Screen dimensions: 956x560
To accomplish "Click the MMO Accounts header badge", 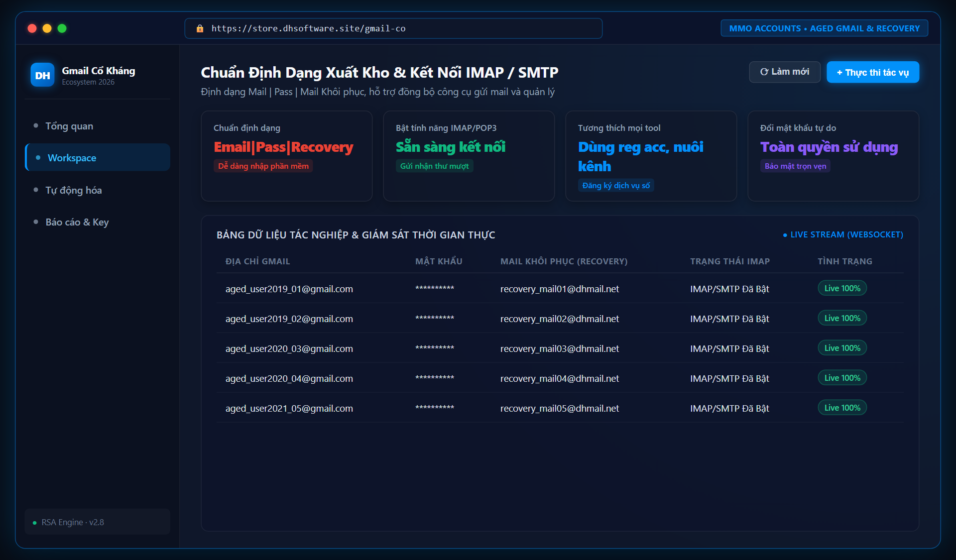I will pyautogui.click(x=824, y=28).
